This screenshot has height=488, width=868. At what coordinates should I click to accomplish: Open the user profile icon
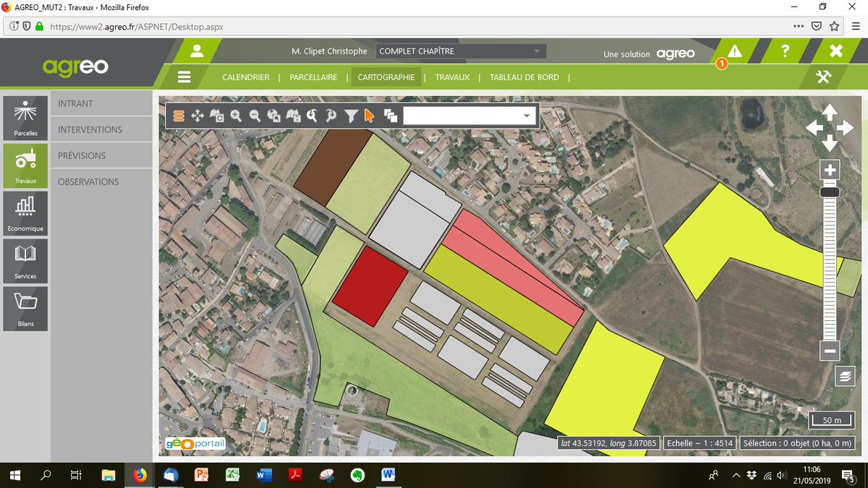(x=197, y=51)
